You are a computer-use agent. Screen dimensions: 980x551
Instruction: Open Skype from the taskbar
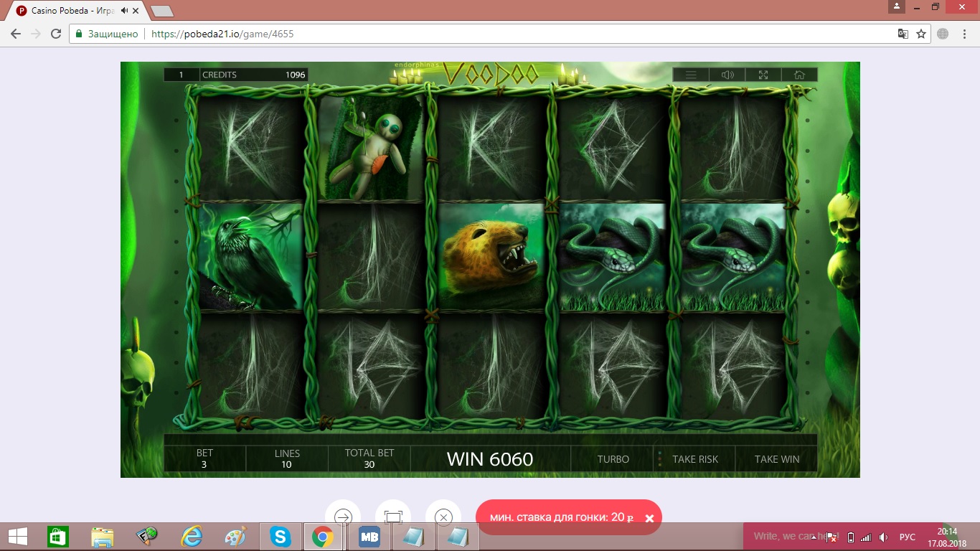coord(281,537)
